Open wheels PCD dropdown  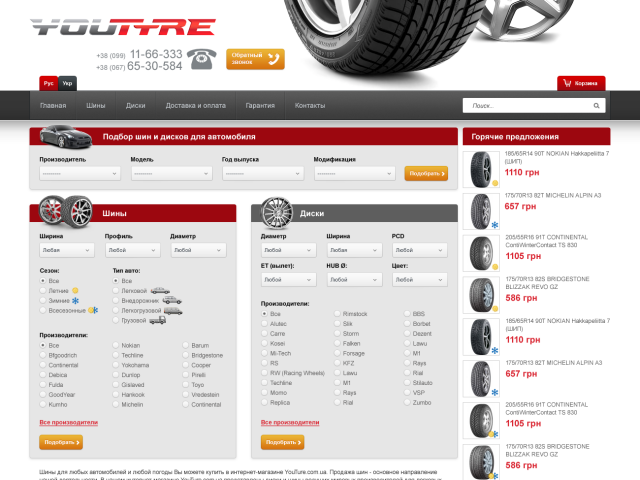click(420, 250)
